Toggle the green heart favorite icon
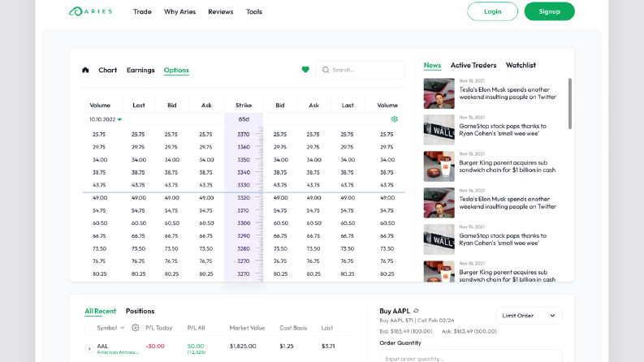The image size is (644, 362). click(305, 70)
